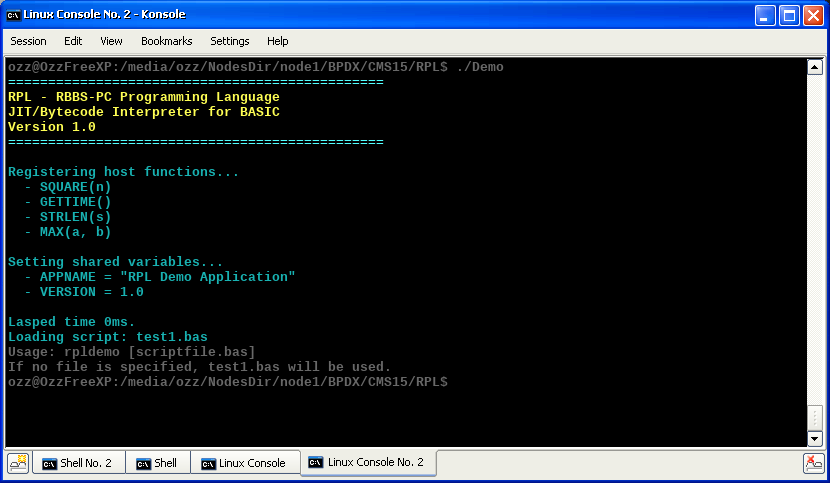830x483 pixels.
Task: Maximize the Konsole window
Action: pyautogui.click(x=788, y=15)
